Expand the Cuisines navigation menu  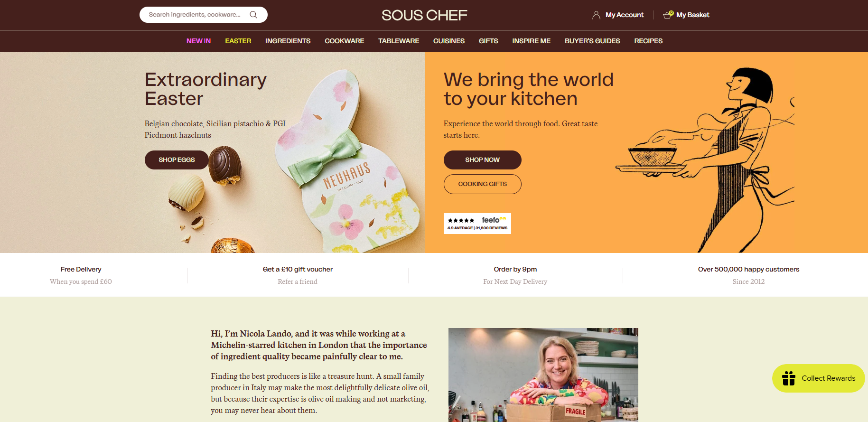click(x=449, y=41)
